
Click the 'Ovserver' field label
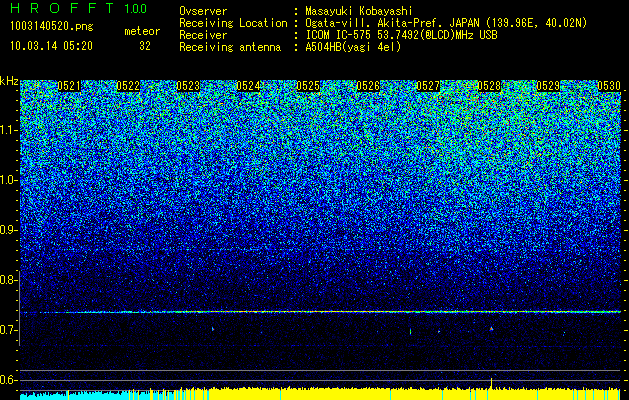point(203,11)
